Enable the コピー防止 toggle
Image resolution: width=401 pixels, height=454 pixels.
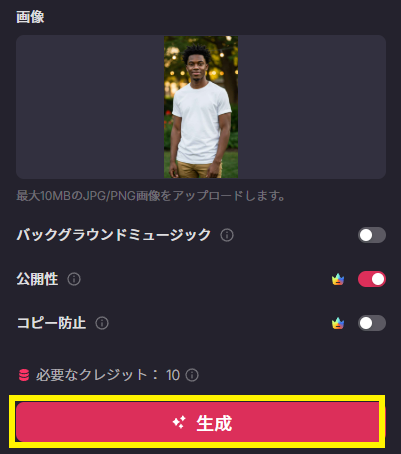[x=372, y=323]
